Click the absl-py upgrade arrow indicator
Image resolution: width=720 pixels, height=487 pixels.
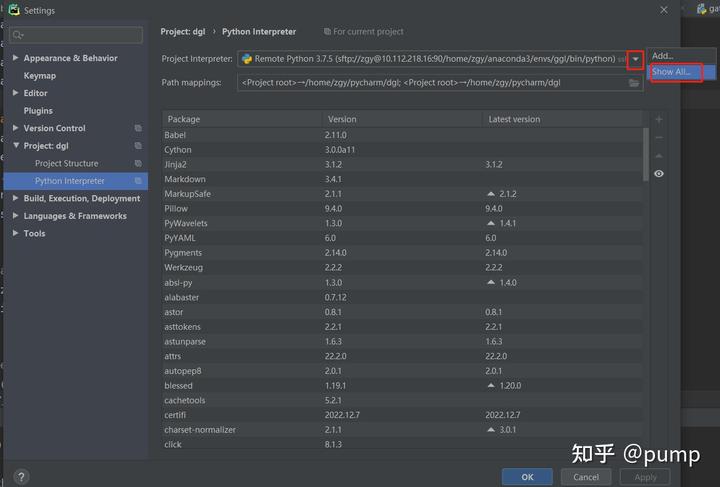(491, 282)
